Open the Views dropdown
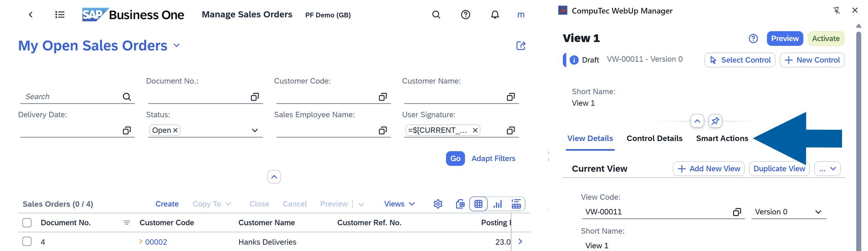 point(399,204)
